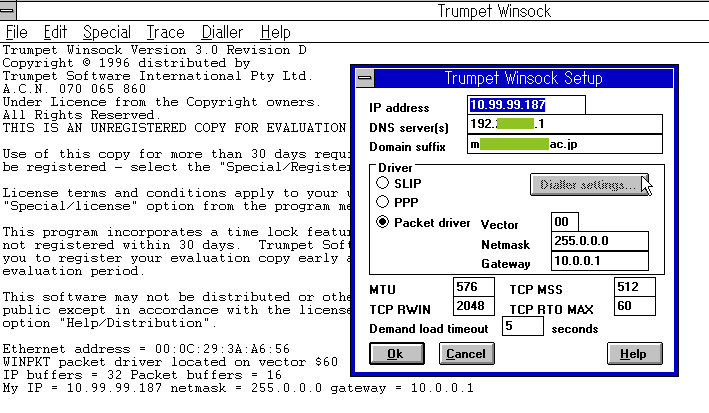Open the File menu
The height and width of the screenshot is (413, 709).
click(x=16, y=32)
